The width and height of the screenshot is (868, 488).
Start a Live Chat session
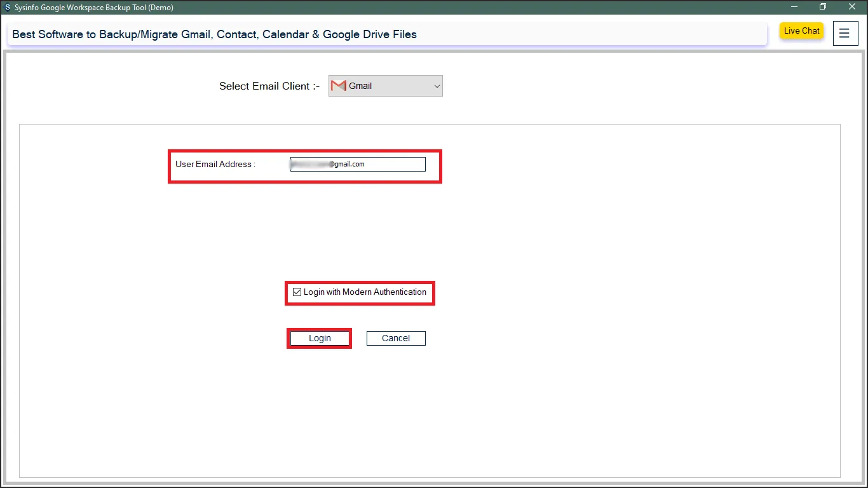tap(801, 31)
